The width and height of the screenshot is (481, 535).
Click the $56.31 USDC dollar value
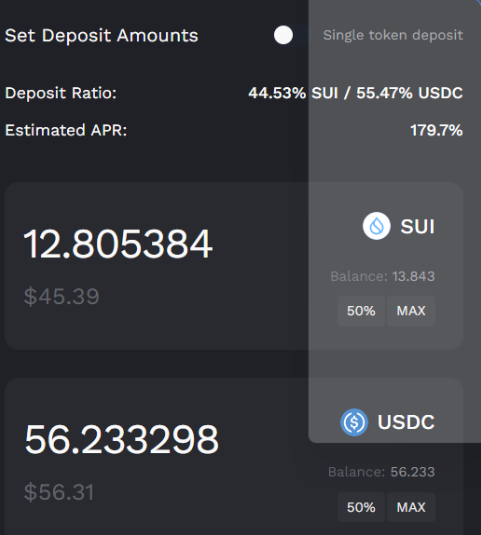59,492
